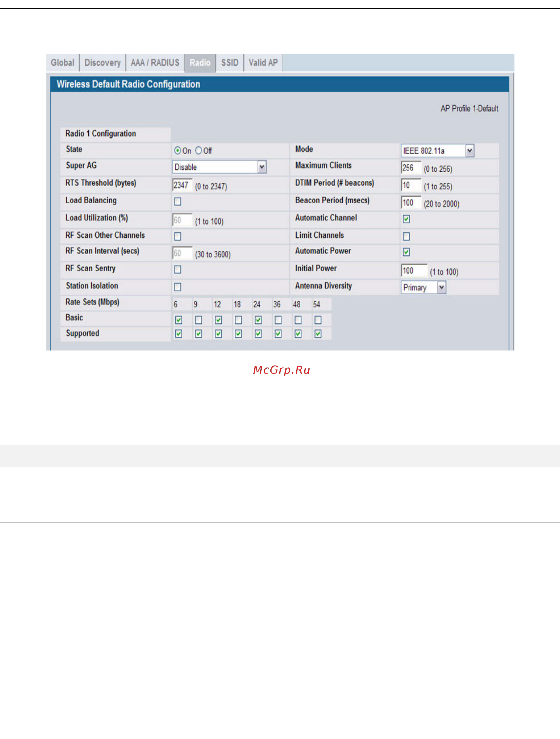Uncheck Supported rate 54 Mbps checkbox
This screenshot has height=739, width=560.
pyautogui.click(x=318, y=334)
